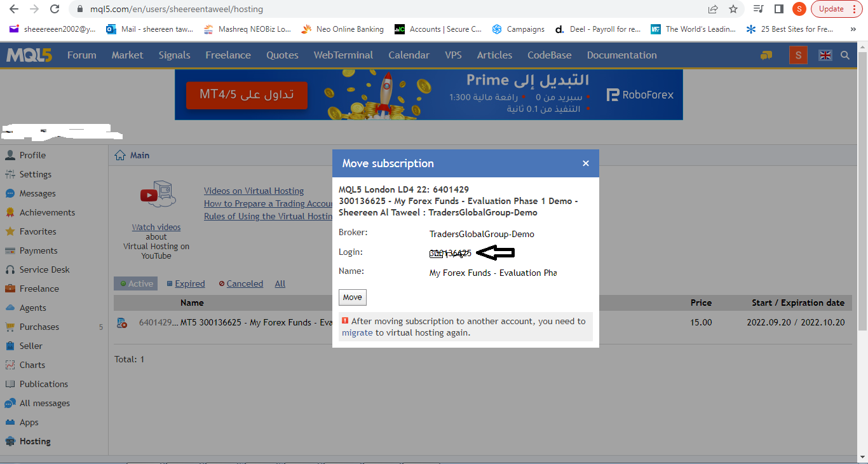Open Watch videos link
868x464 pixels.
coord(156,227)
